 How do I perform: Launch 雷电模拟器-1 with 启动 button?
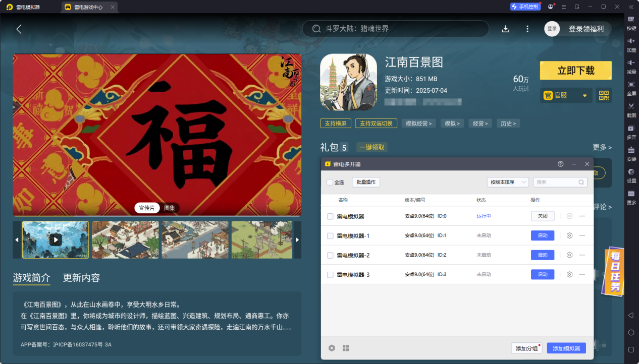[x=543, y=235]
